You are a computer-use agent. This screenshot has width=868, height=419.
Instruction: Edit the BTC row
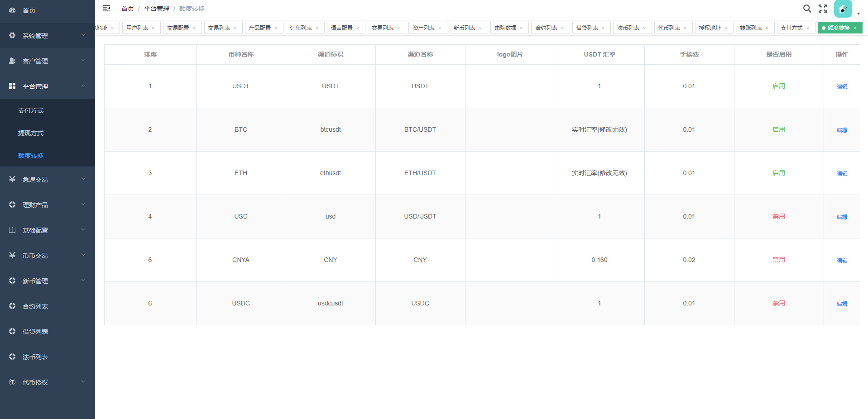pyautogui.click(x=842, y=130)
